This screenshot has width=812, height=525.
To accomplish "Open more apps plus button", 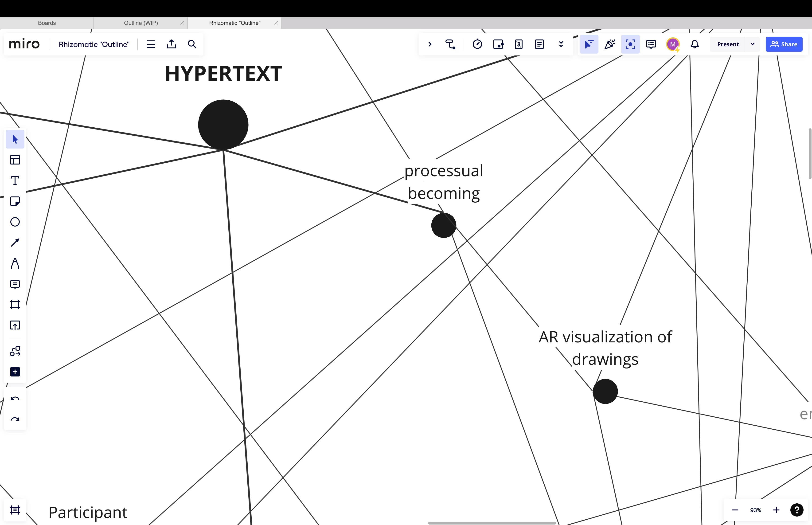I will coord(15,372).
